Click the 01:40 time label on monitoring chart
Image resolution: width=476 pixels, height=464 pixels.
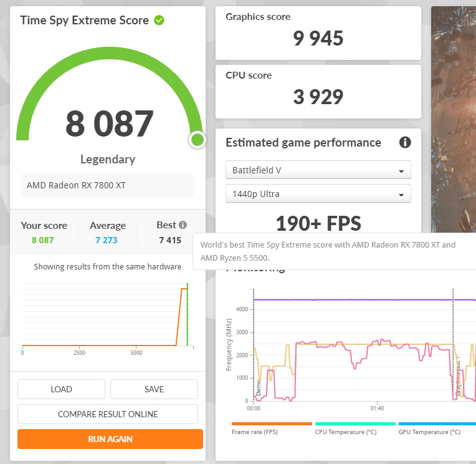(x=377, y=408)
